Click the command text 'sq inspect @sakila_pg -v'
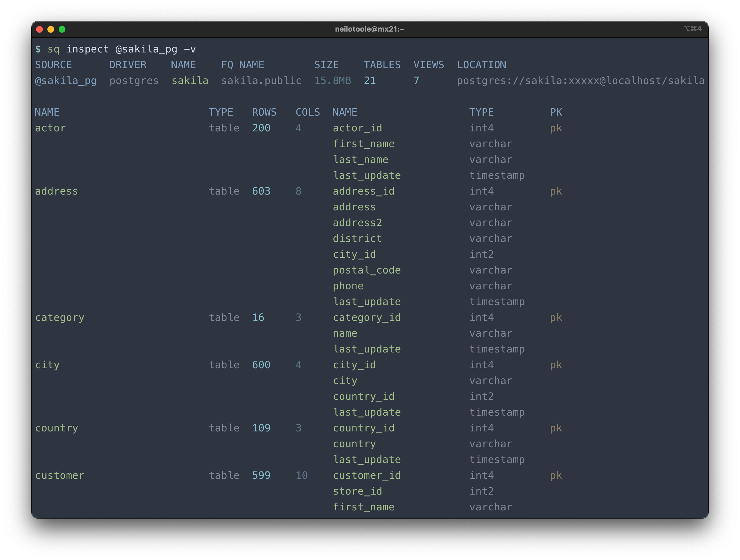This screenshot has width=740, height=560. coord(122,49)
